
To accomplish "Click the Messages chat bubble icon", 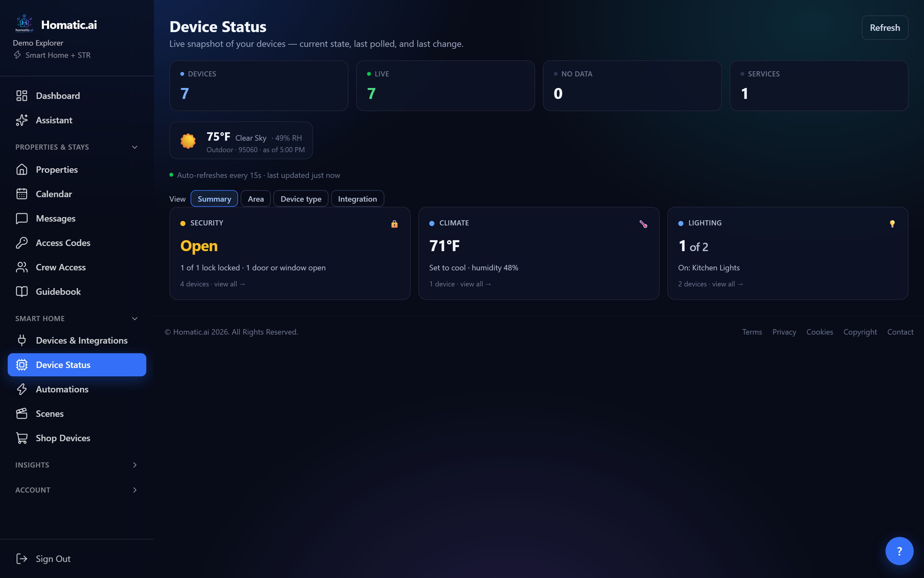I will pos(22,218).
